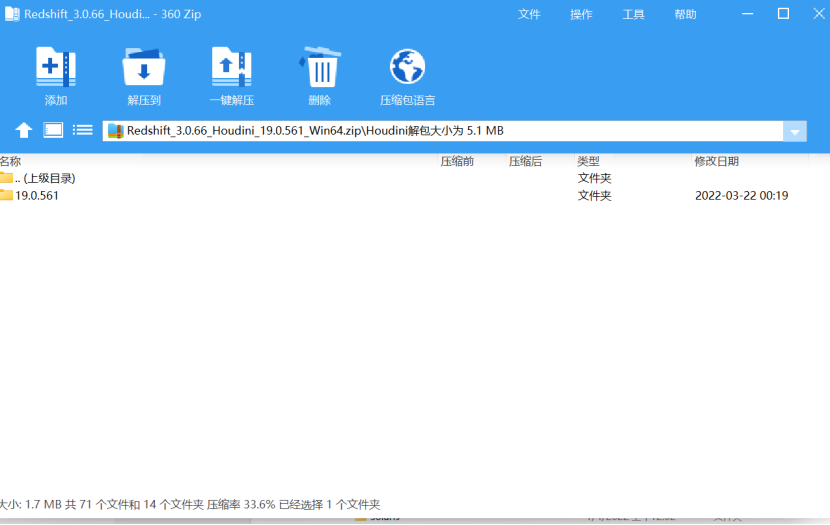Switch to the large icon view button
Image resolution: width=830 pixels, height=525 pixels.
coord(53,130)
